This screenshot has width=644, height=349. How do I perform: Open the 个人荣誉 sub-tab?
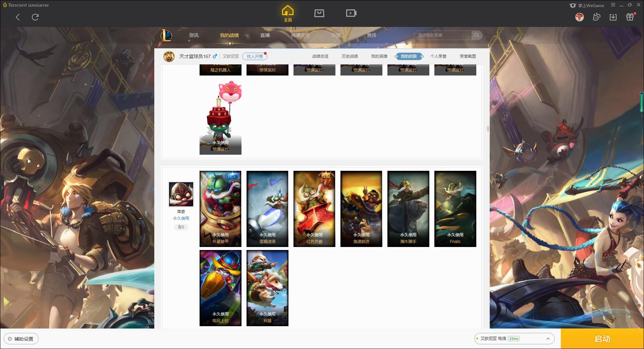click(438, 56)
